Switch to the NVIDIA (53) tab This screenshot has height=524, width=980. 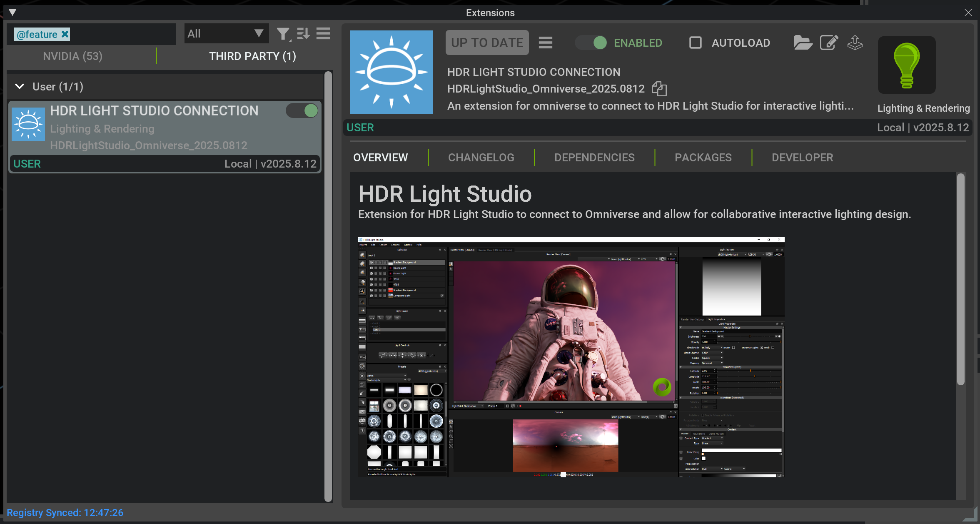(x=72, y=56)
